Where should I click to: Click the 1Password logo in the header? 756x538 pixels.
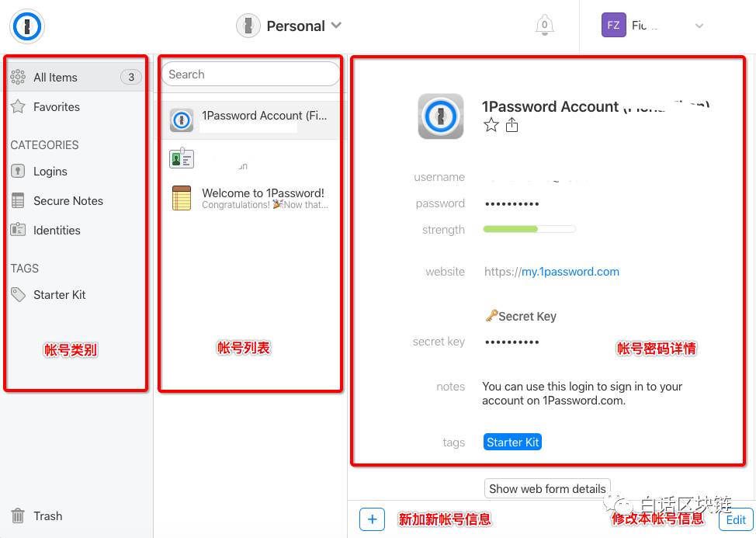tap(27, 26)
